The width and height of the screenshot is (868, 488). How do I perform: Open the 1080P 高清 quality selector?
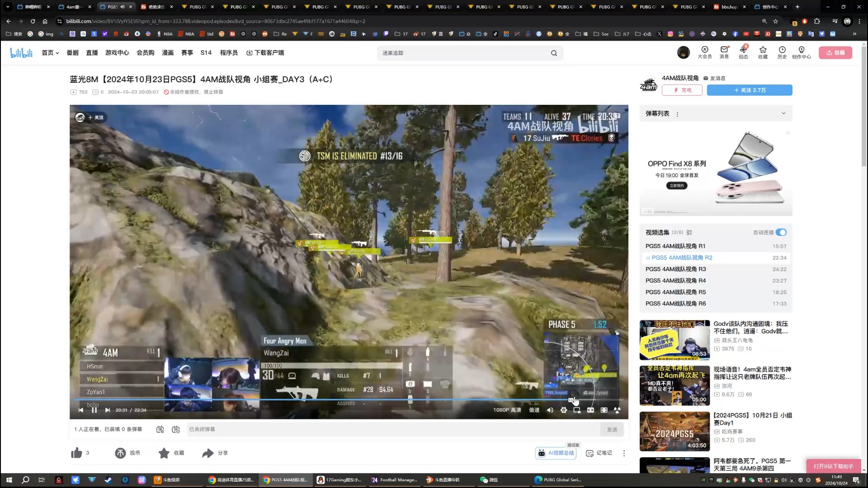tap(507, 410)
